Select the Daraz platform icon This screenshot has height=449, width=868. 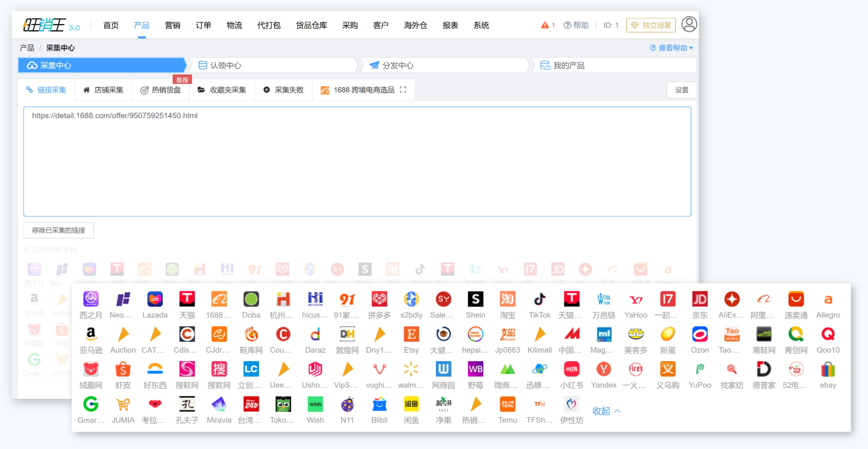pyautogui.click(x=315, y=334)
